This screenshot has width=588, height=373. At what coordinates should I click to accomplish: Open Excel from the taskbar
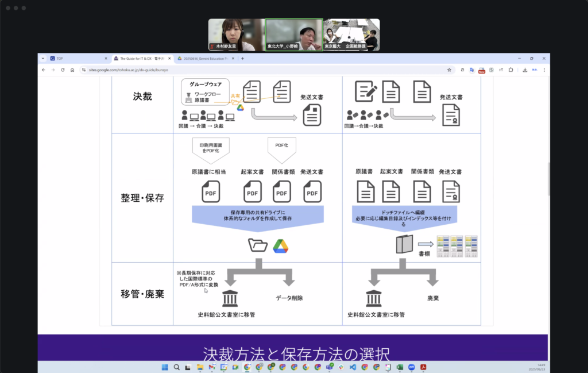pyautogui.click(x=400, y=367)
